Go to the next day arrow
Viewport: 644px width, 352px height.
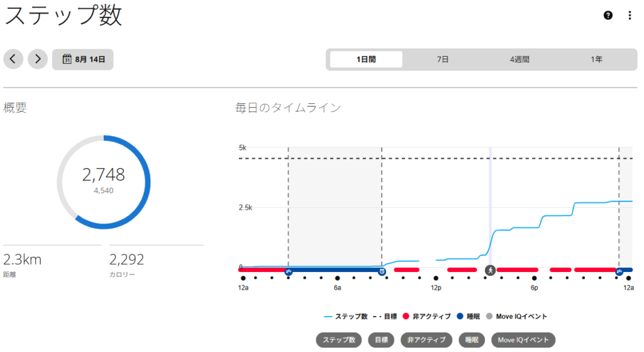tap(38, 59)
